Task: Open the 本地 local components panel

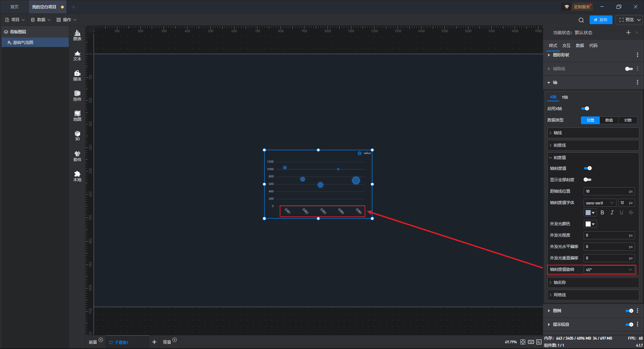Action: (77, 176)
